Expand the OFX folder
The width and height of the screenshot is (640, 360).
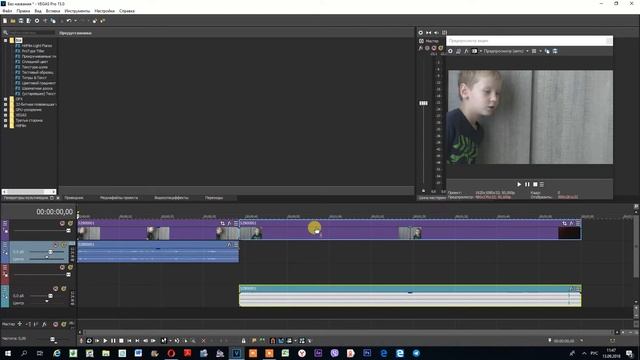click(x=6, y=99)
